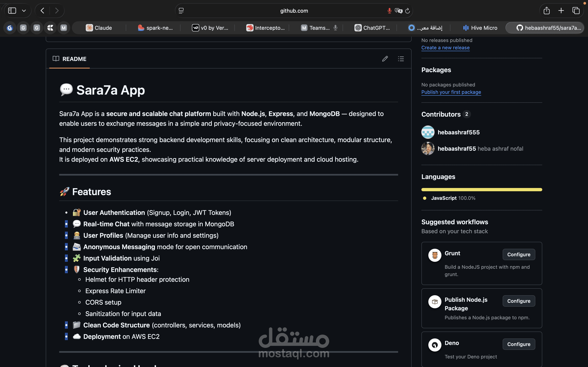Screen dimensions: 588x367
Task: Click the Create a new release link
Action: point(445,48)
